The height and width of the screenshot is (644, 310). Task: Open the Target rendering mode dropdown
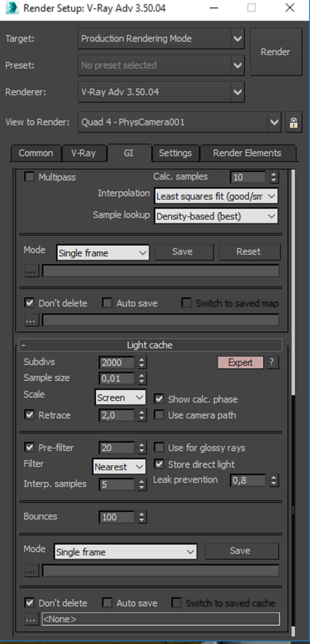pyautogui.click(x=161, y=38)
